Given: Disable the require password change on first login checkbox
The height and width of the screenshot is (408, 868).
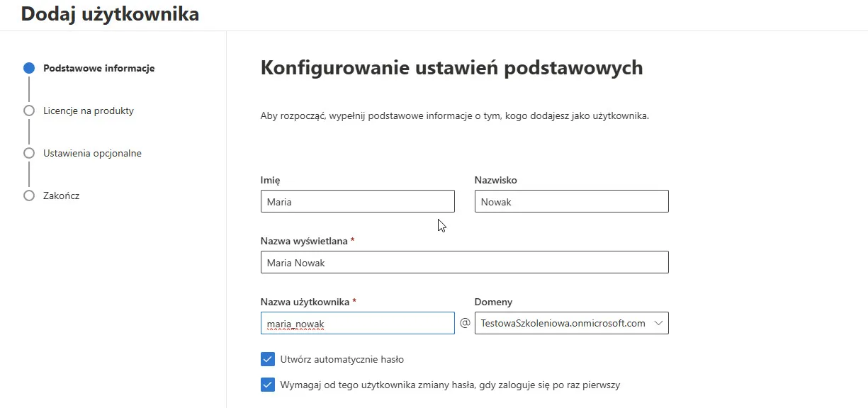Looking at the screenshot, I should point(268,385).
